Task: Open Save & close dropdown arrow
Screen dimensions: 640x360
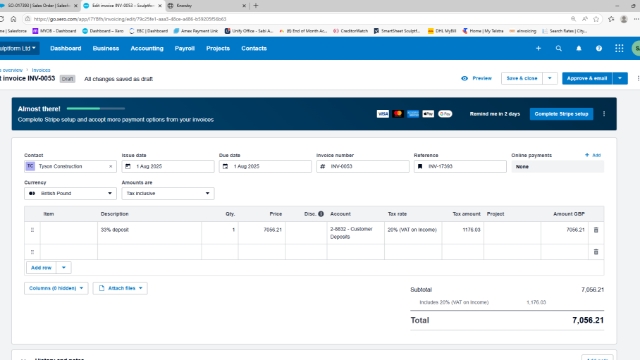Action: tap(550, 78)
